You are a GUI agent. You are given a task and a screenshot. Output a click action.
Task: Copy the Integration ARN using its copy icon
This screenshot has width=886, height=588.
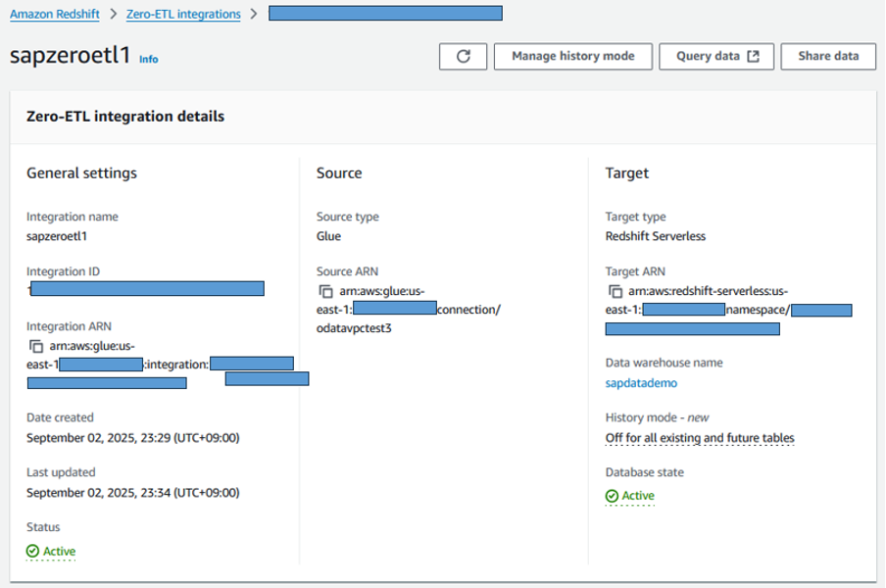click(36, 346)
